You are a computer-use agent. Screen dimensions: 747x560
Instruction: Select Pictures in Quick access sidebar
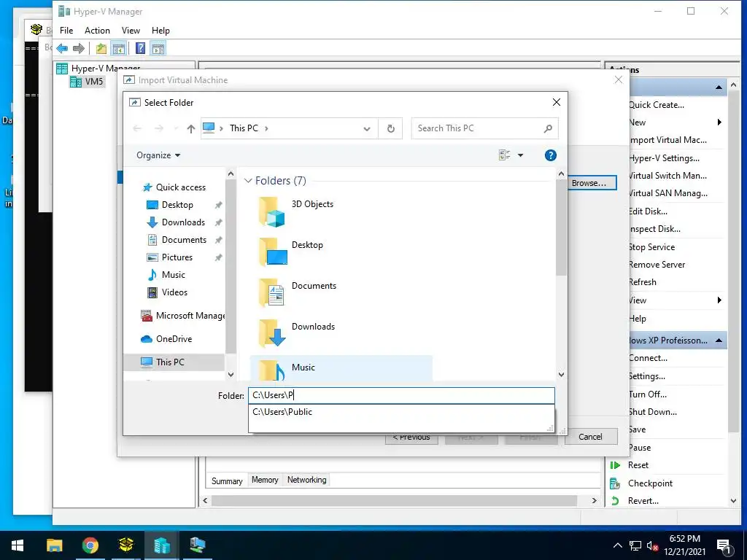177,257
